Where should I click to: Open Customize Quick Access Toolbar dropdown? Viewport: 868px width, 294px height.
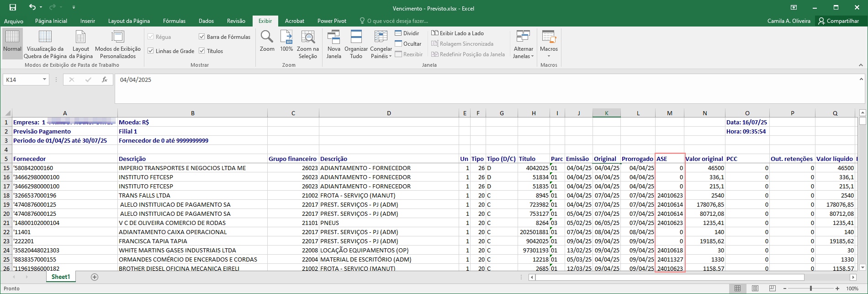[74, 7]
